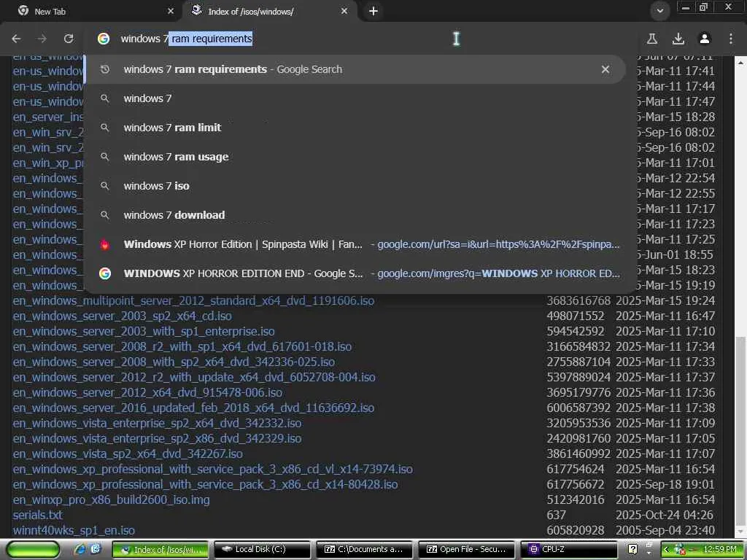Select the 'windows 7' suggestion
747x560 pixels.
[355, 98]
